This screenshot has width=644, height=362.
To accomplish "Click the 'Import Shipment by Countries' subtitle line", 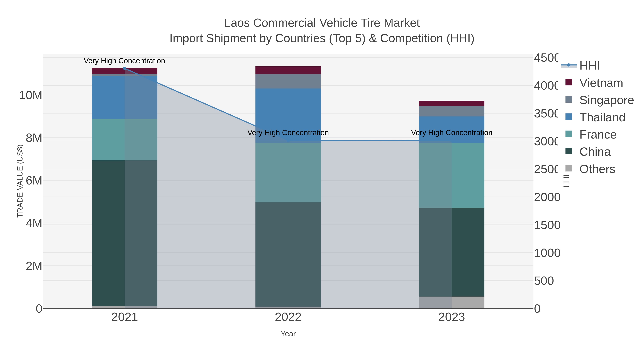I will tap(322, 38).
